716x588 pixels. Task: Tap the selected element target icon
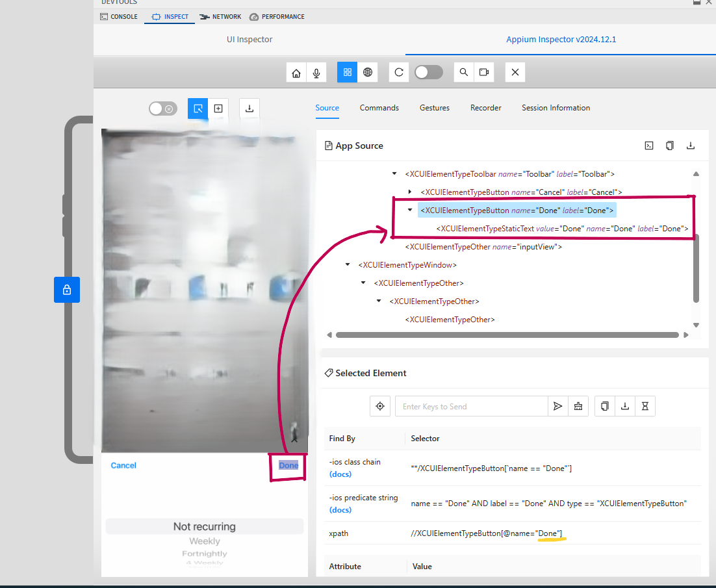[380, 406]
